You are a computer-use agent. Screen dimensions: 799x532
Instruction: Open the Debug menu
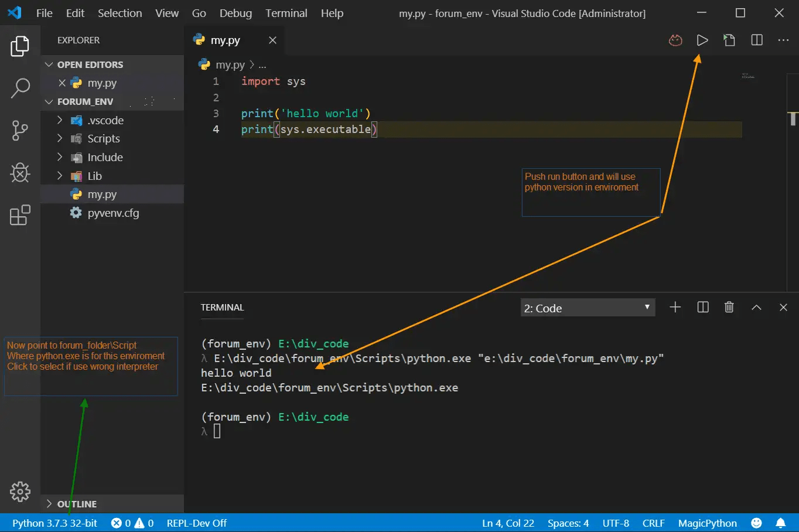[x=235, y=13]
